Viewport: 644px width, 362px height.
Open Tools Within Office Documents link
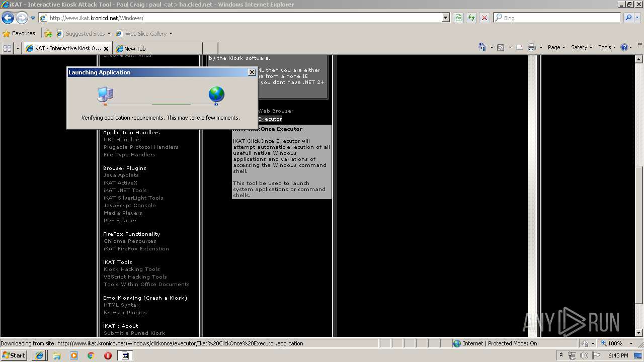click(146, 285)
